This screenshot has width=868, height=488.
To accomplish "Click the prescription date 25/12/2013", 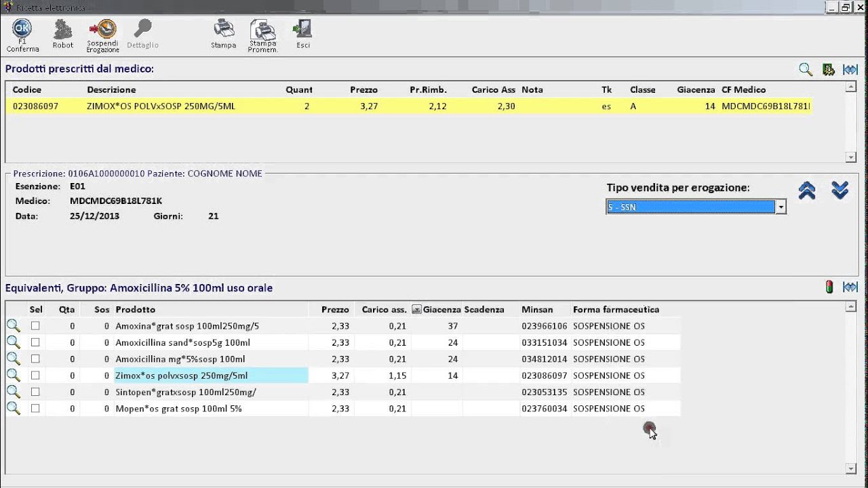I will click(x=94, y=216).
